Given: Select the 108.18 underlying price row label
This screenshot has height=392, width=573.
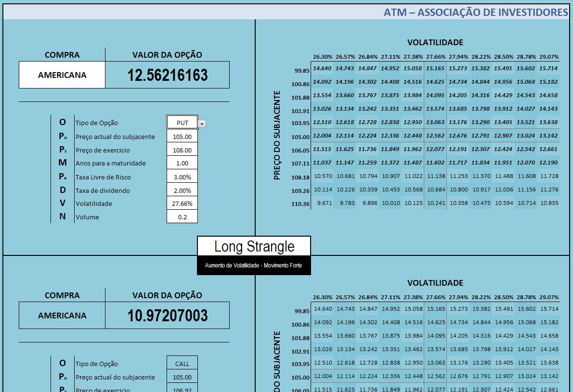Looking at the screenshot, I should pyautogui.click(x=301, y=177).
